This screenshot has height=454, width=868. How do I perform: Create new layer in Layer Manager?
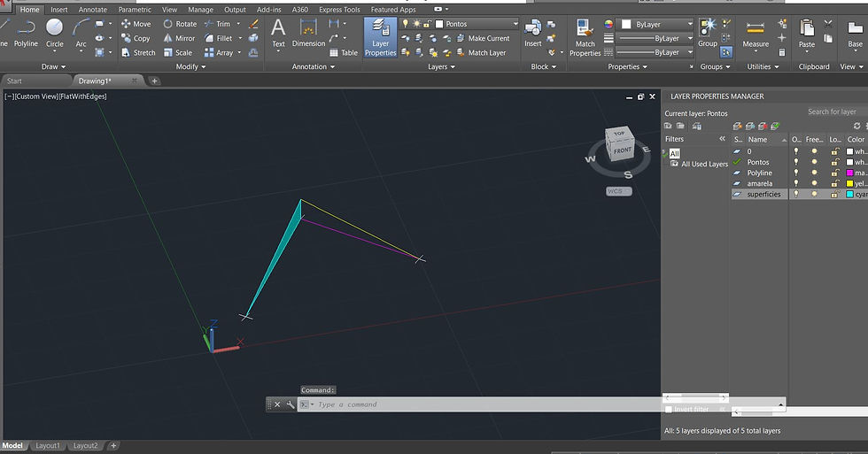pos(737,126)
